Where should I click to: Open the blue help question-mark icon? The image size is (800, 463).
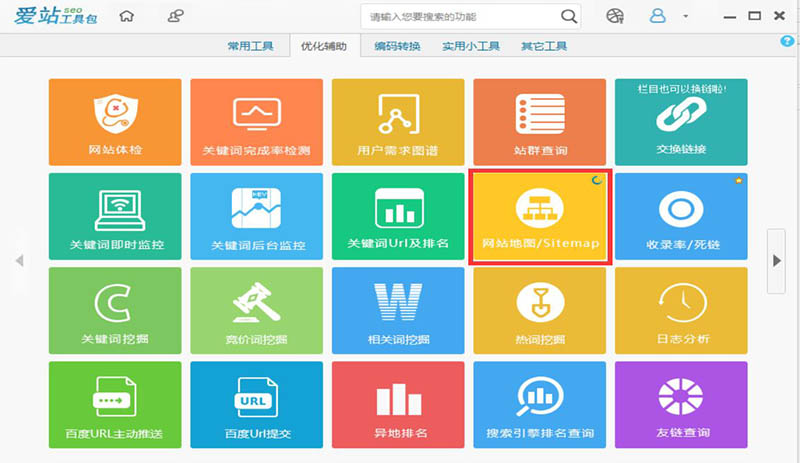(787, 41)
